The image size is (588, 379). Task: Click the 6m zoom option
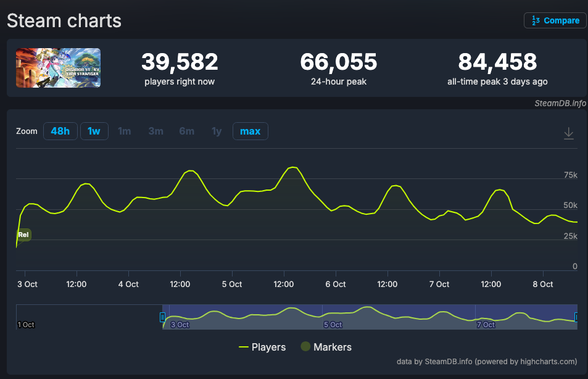(186, 131)
